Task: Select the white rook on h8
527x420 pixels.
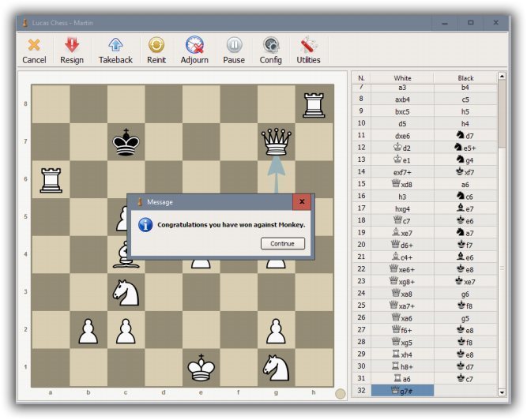Action: pos(314,105)
